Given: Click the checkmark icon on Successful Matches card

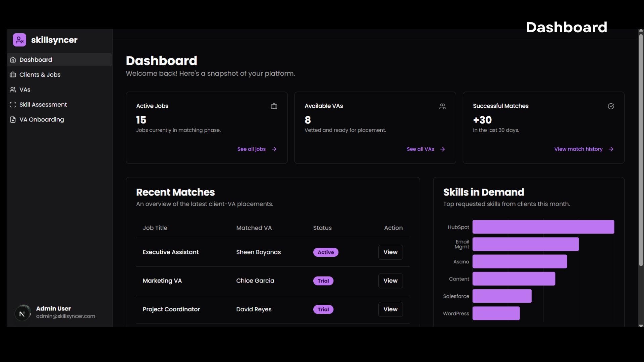Looking at the screenshot, I should coord(611,106).
